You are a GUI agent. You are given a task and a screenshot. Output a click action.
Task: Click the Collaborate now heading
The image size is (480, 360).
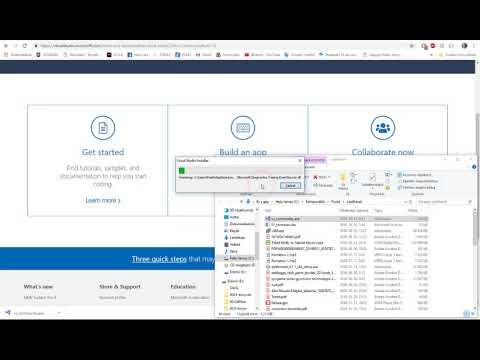383,152
